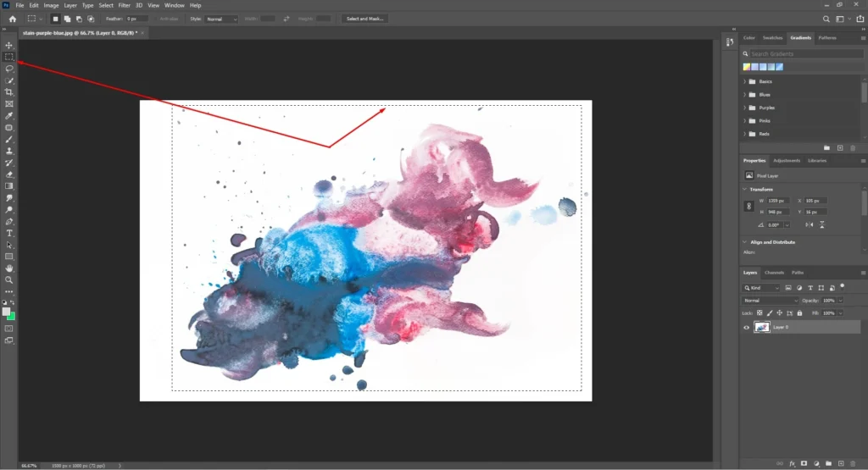Image resolution: width=868 pixels, height=470 pixels.
Task: Select the Brush tool
Action: tap(8, 140)
